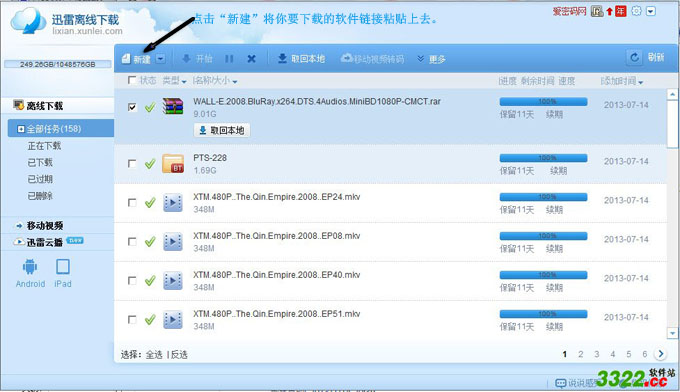Viewport: 680px width, 392px height.
Task: Check the Qin.Empire EP08.mkv checkbox
Action: [132, 242]
